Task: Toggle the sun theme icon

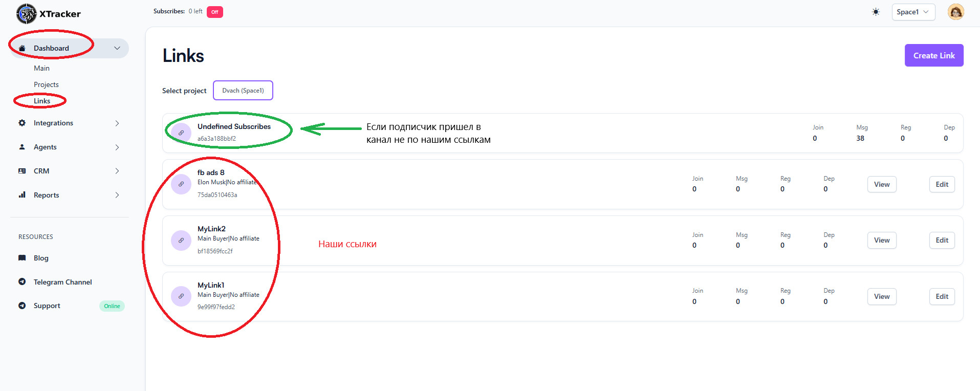Action: pos(876,12)
